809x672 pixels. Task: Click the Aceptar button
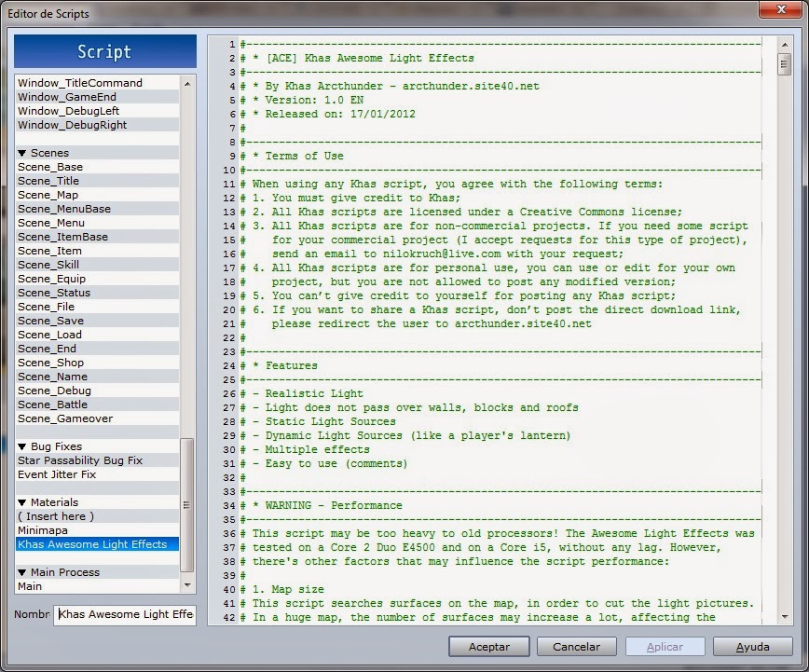[x=488, y=646]
